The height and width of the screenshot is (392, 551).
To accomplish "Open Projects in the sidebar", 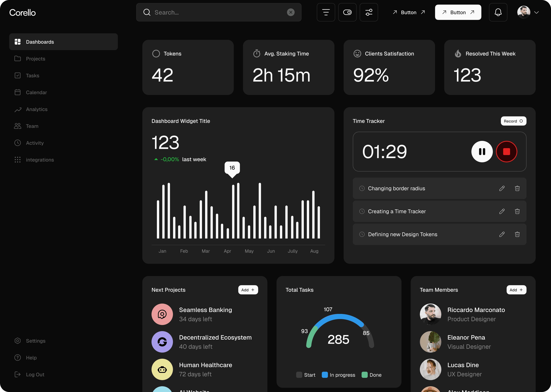I will tap(64, 59).
